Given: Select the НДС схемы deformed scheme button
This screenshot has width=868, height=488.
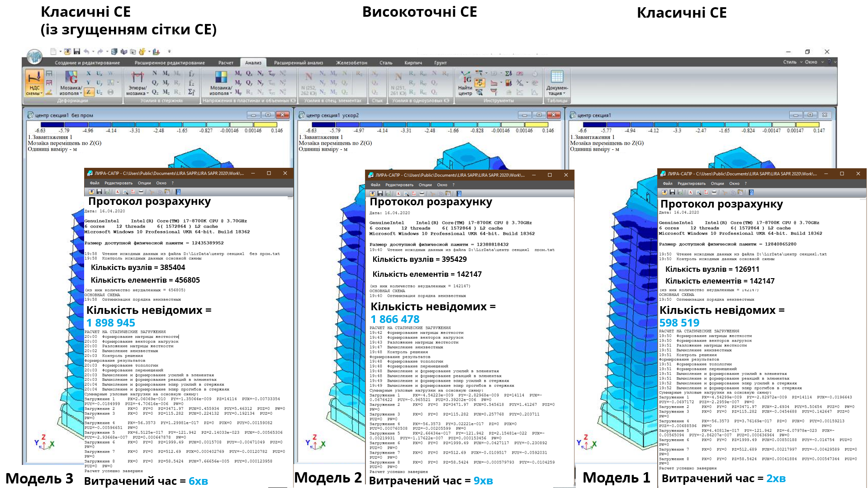Looking at the screenshot, I should [34, 82].
